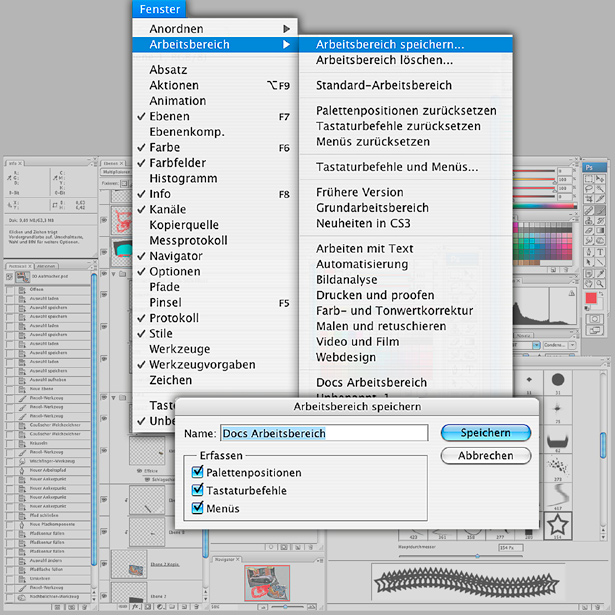Select the Lasso tool in toolbox

(589, 189)
